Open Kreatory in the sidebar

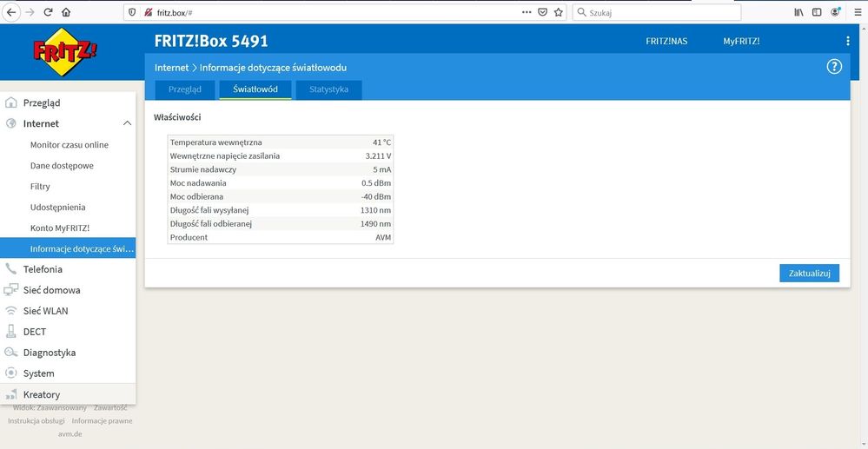pyautogui.click(x=42, y=394)
